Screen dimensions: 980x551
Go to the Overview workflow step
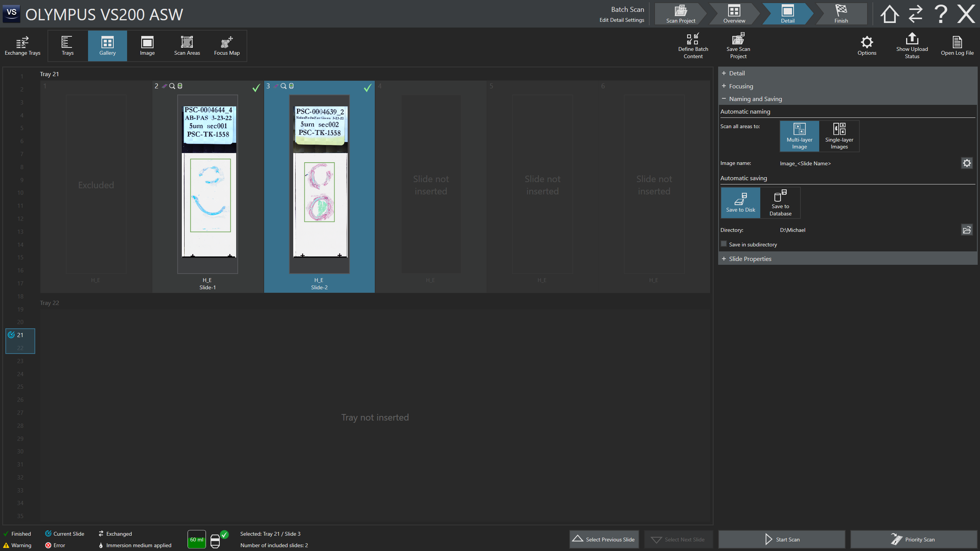tap(734, 14)
